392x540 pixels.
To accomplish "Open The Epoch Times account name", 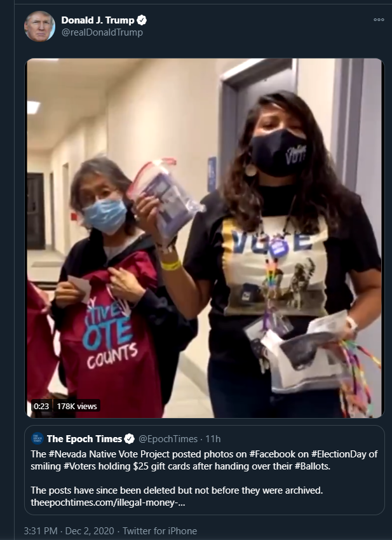I will (x=84, y=439).
